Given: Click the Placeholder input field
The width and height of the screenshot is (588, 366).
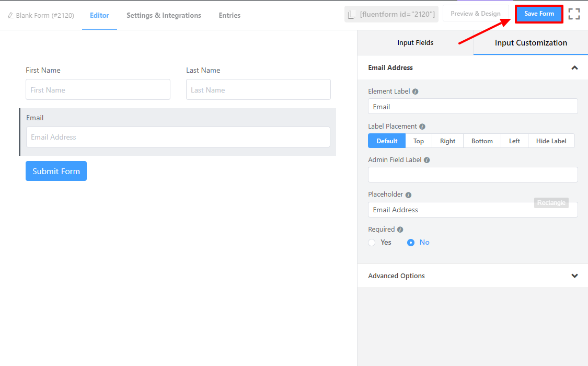Looking at the screenshot, I should tap(473, 210).
